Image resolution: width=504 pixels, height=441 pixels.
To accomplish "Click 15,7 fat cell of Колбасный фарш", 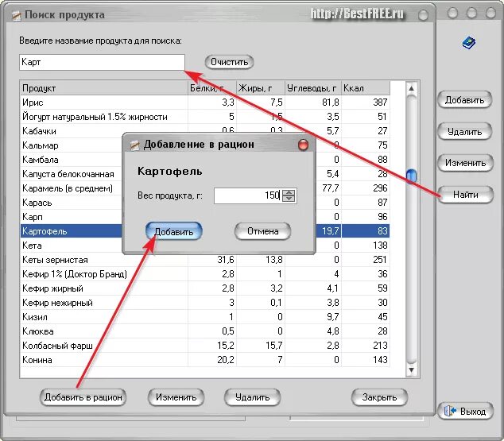I will 261,346.
